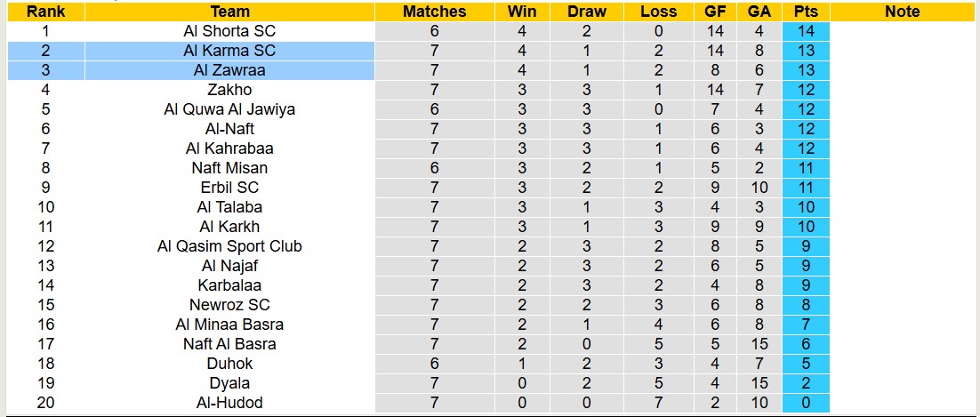
Task: Open the Al Karma SC team link
Action: coord(229,51)
